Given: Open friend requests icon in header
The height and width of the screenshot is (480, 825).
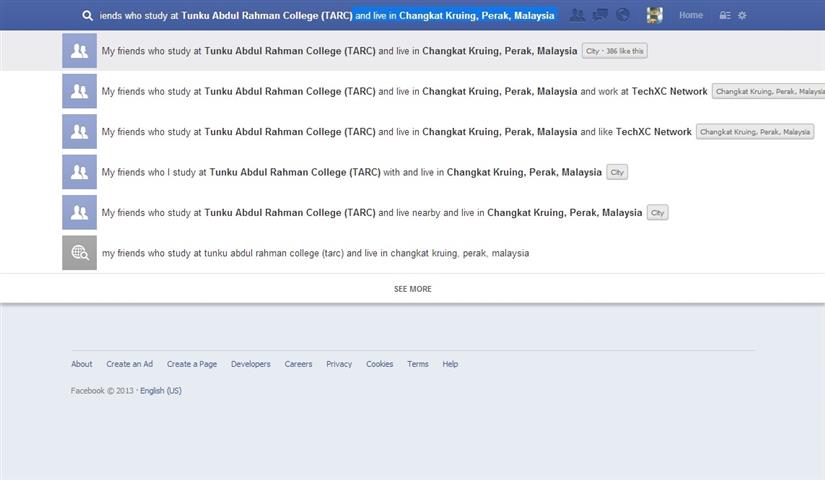Looking at the screenshot, I should (x=577, y=15).
